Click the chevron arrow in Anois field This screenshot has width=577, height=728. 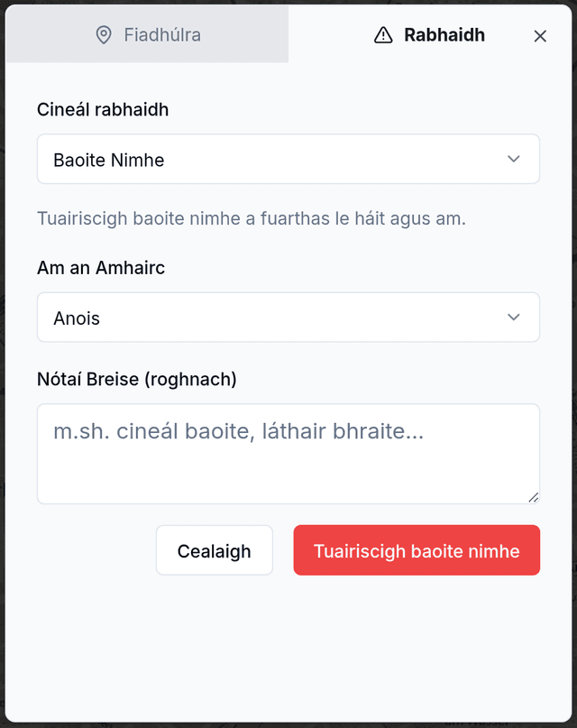(x=514, y=318)
